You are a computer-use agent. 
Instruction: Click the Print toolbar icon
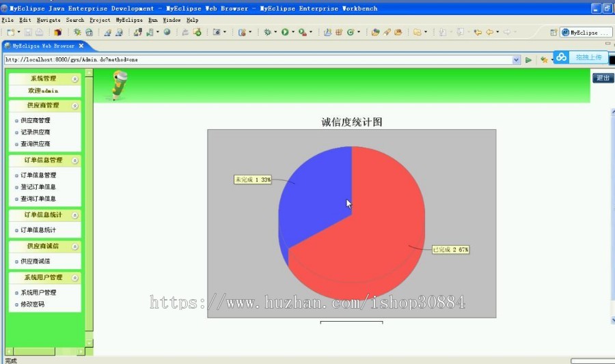(x=39, y=33)
